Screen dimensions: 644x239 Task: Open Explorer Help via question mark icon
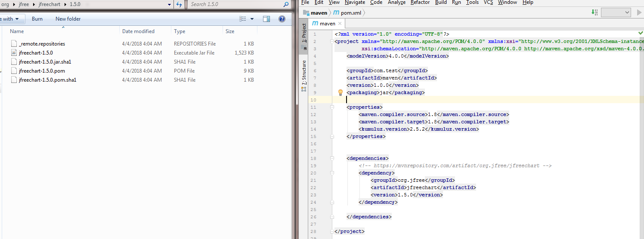point(282,19)
